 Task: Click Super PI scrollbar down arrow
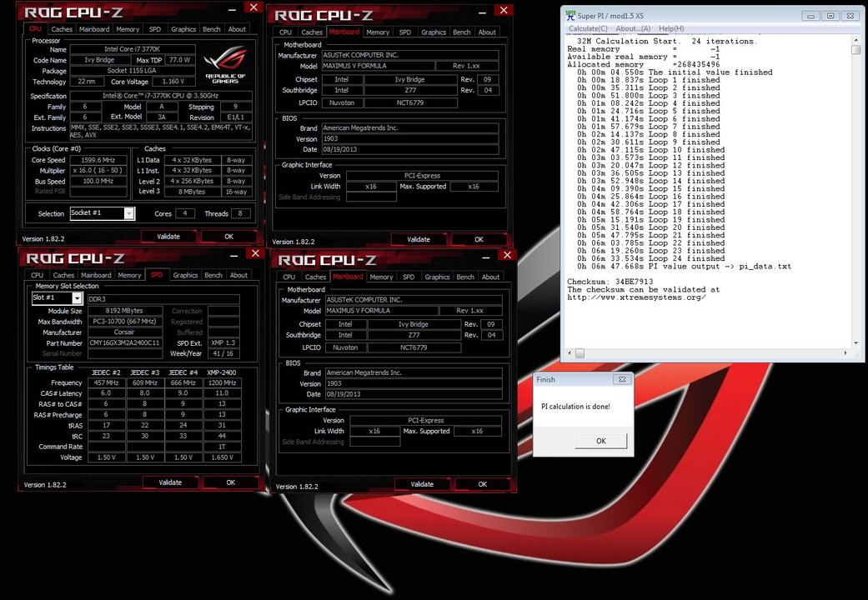point(855,343)
